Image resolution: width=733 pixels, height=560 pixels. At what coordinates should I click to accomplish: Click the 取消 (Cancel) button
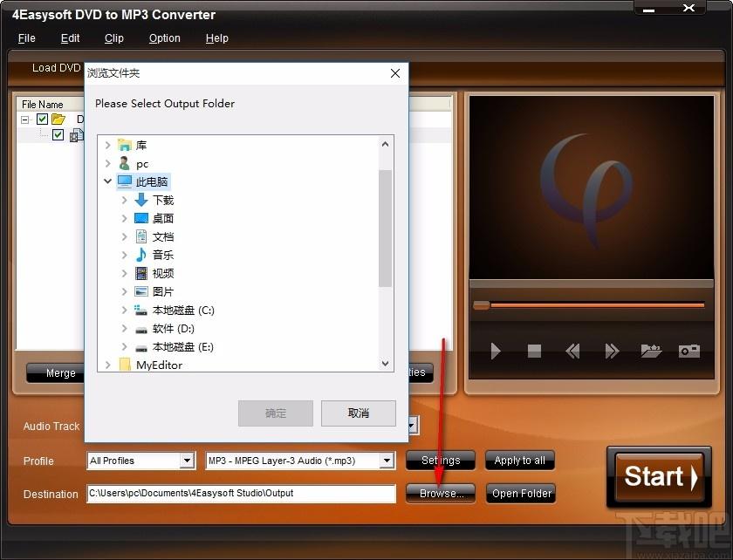pyautogui.click(x=359, y=413)
